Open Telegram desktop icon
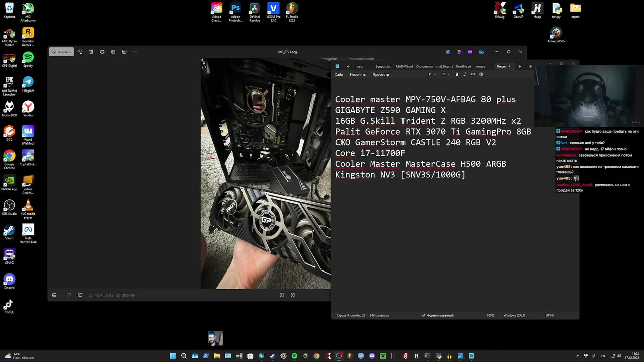The image size is (644, 362). pos(28,84)
